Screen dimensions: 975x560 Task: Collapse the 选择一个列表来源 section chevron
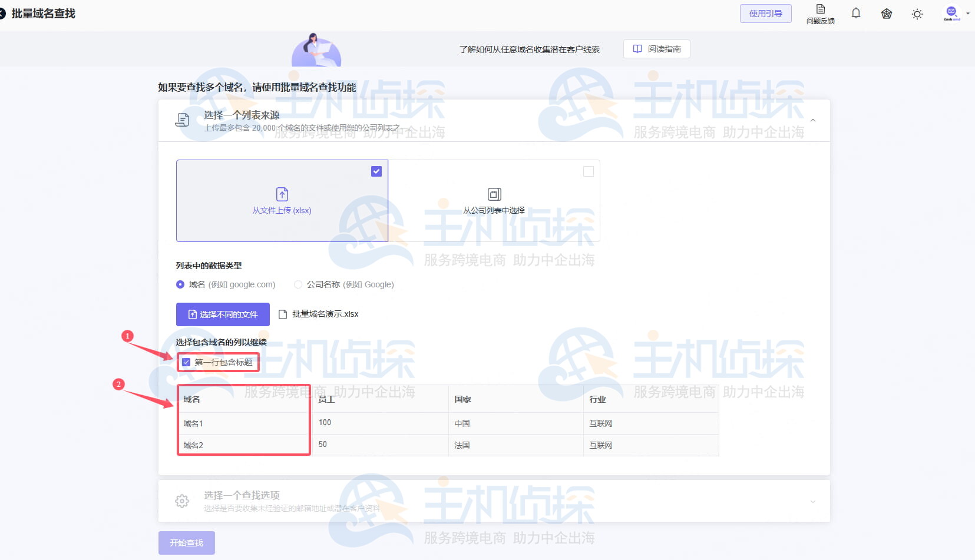click(812, 121)
